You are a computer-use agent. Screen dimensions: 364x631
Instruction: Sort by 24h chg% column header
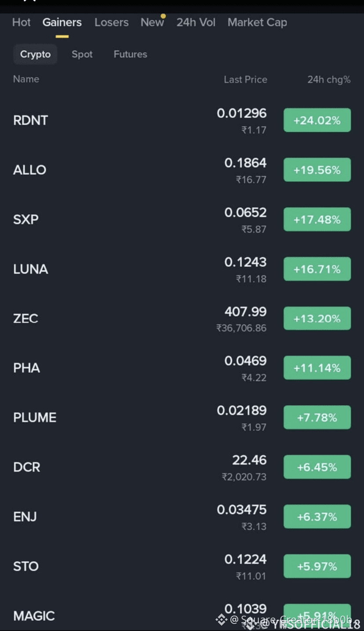[x=329, y=80]
